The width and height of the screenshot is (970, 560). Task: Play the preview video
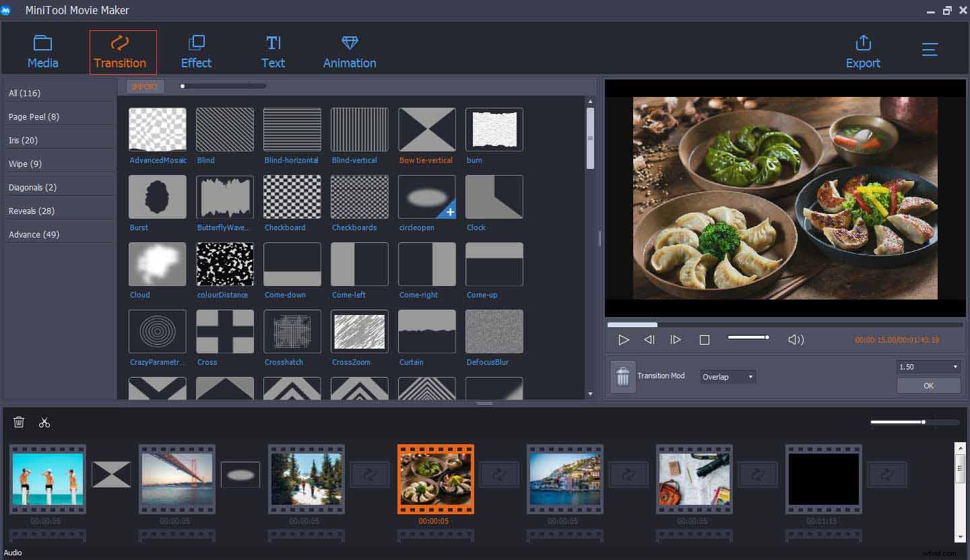[624, 340]
